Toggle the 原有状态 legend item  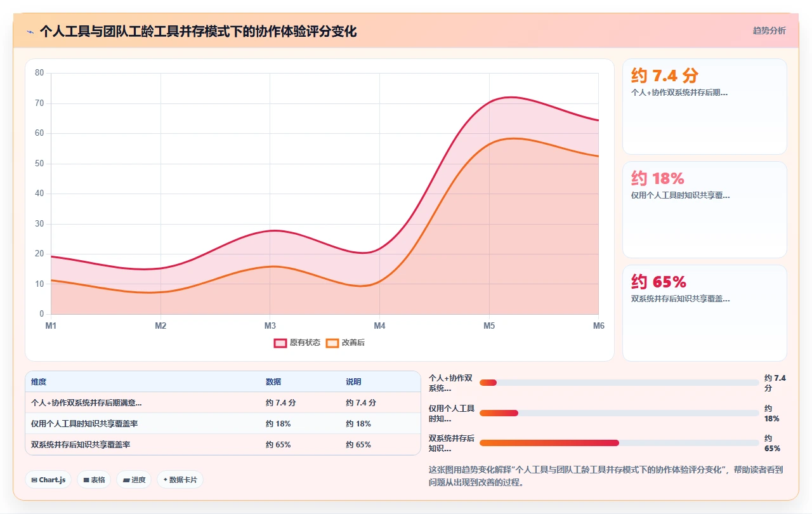[297, 343]
